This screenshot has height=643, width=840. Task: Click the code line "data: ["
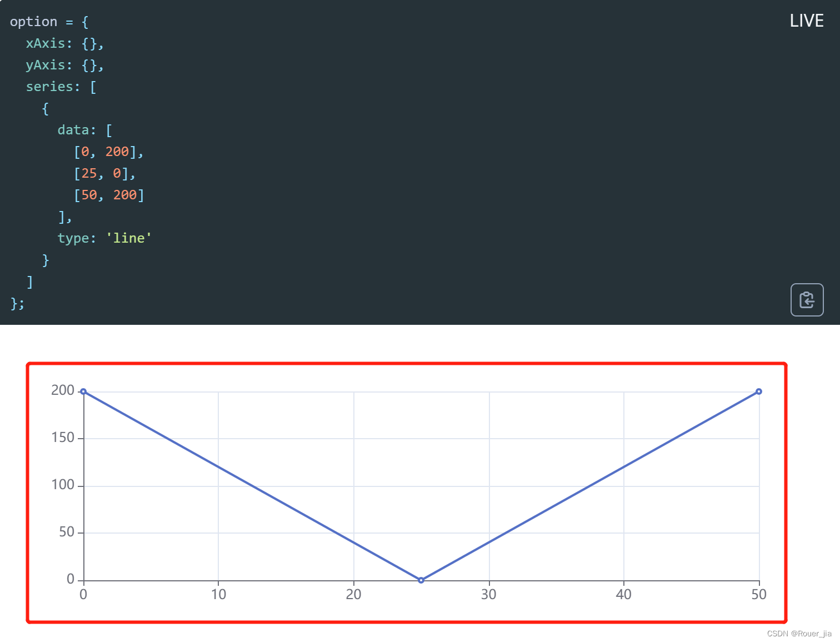click(x=85, y=130)
